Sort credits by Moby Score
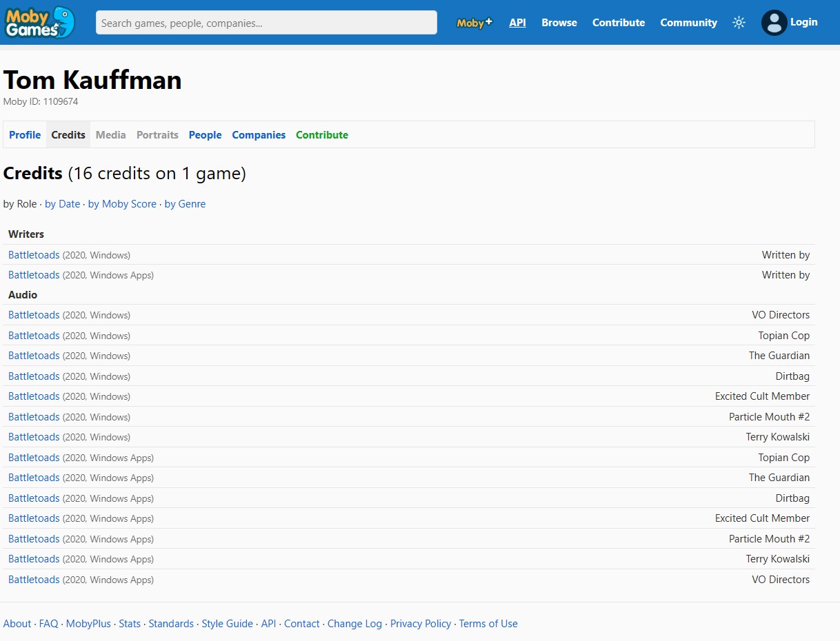The height and width of the screenshot is (641, 840). 122,204
